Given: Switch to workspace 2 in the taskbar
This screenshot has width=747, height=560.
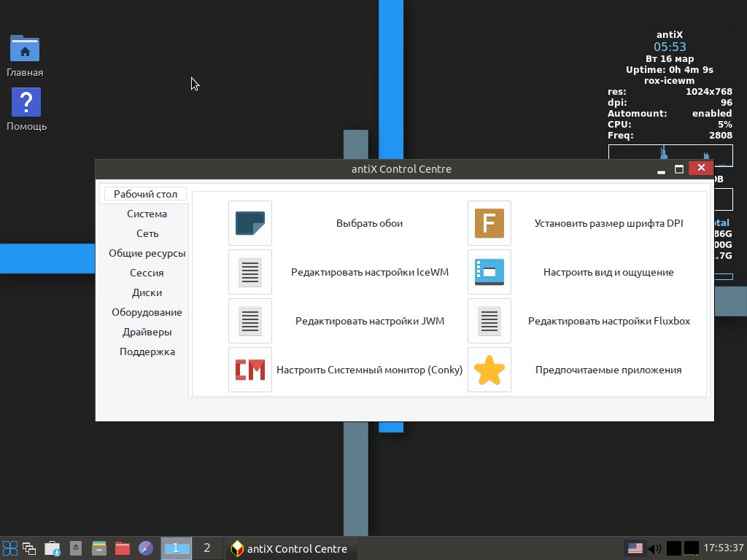Looking at the screenshot, I should point(206,548).
